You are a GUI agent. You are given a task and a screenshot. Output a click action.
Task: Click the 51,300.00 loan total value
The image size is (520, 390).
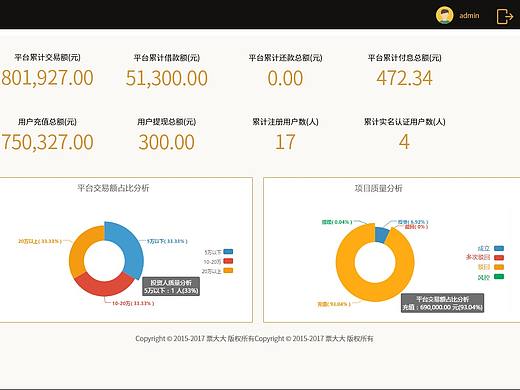click(167, 78)
